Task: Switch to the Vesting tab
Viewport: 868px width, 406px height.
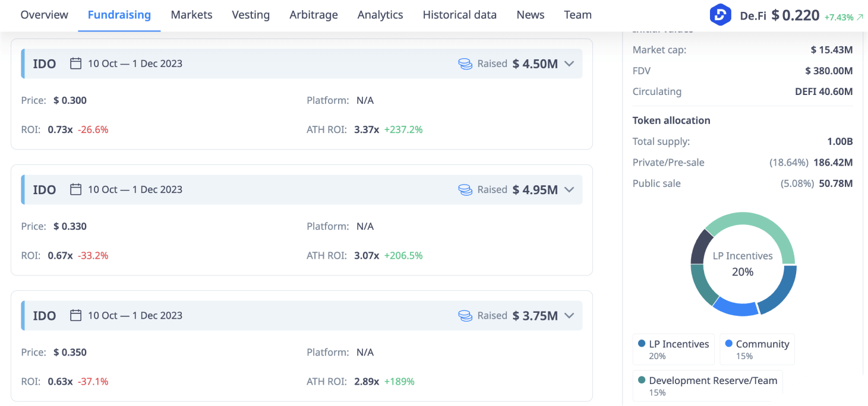Action: [251, 15]
